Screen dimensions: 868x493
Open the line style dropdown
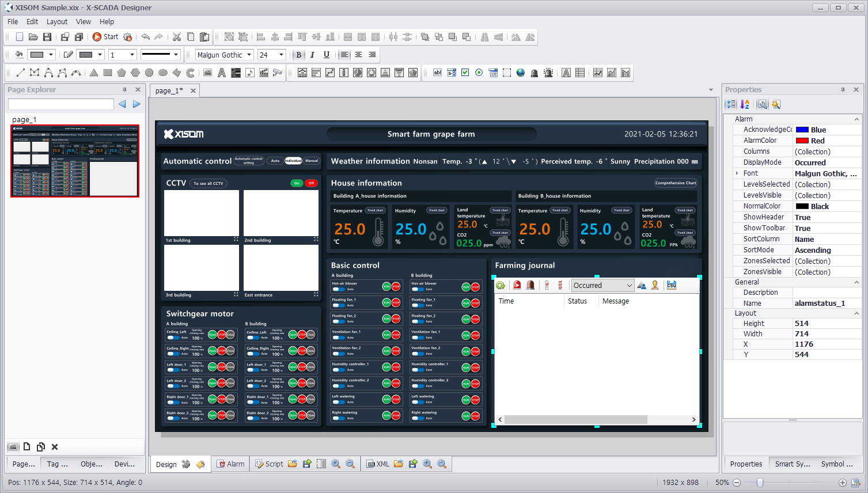(x=176, y=55)
